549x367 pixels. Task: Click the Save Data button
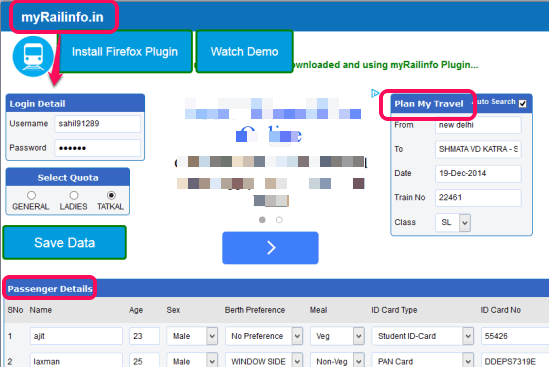pos(65,242)
